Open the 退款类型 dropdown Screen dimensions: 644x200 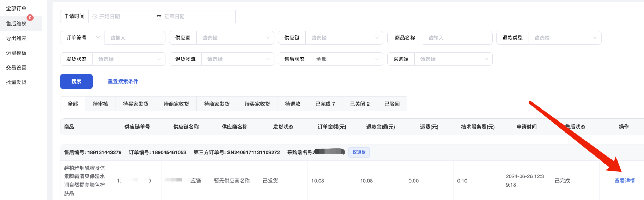point(564,38)
